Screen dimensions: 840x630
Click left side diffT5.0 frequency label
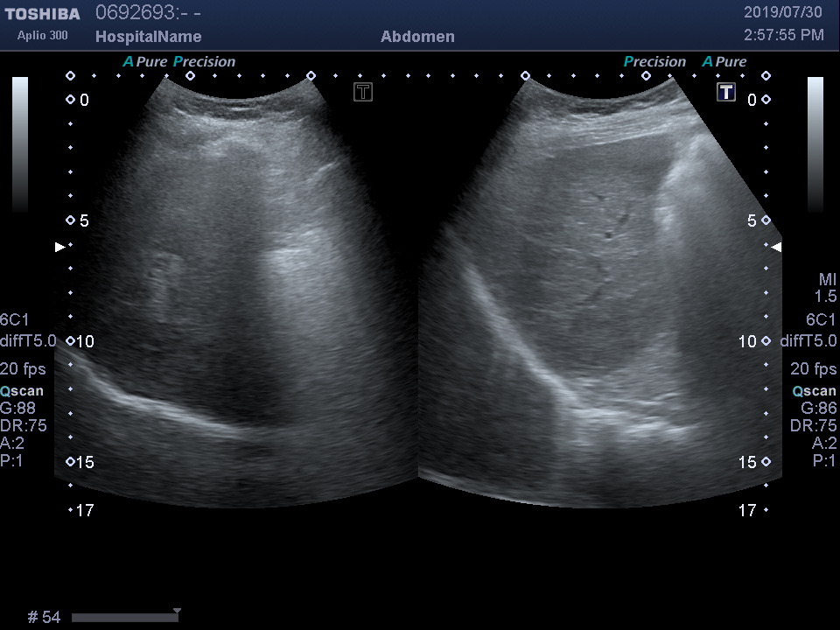pyautogui.click(x=28, y=340)
